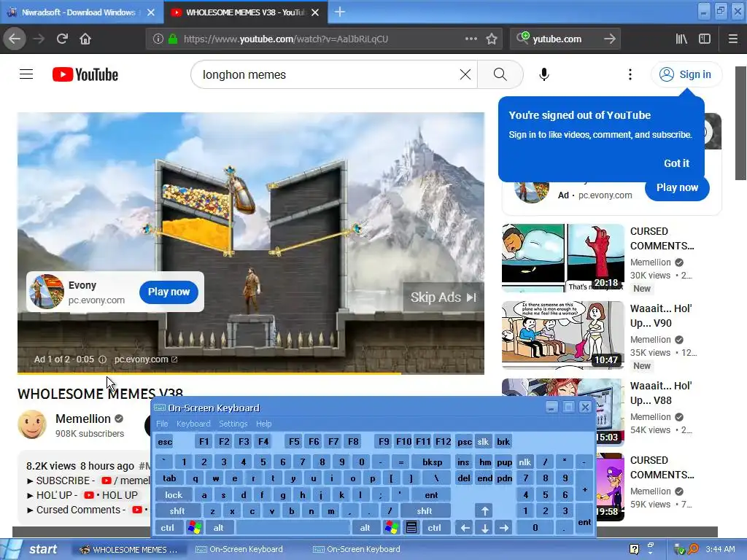The width and height of the screenshot is (747, 560).
Task: Switch to WHOLESOME MEMES taskbar item
Action: [128, 550]
